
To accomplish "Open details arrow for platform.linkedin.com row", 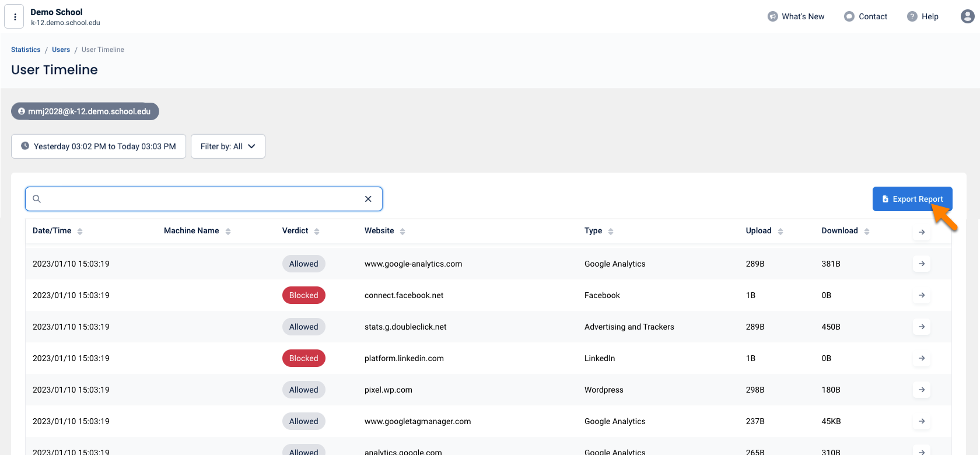I will tap(922, 358).
